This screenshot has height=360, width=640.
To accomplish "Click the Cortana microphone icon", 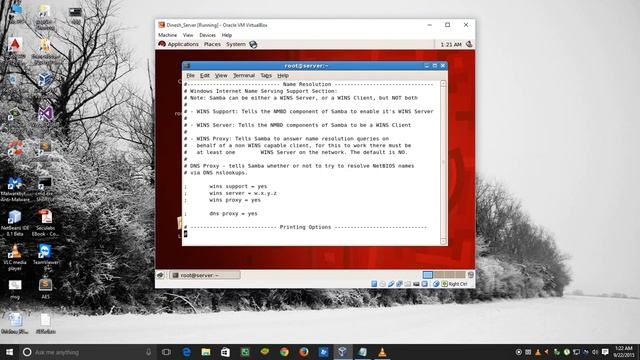I will (149, 352).
